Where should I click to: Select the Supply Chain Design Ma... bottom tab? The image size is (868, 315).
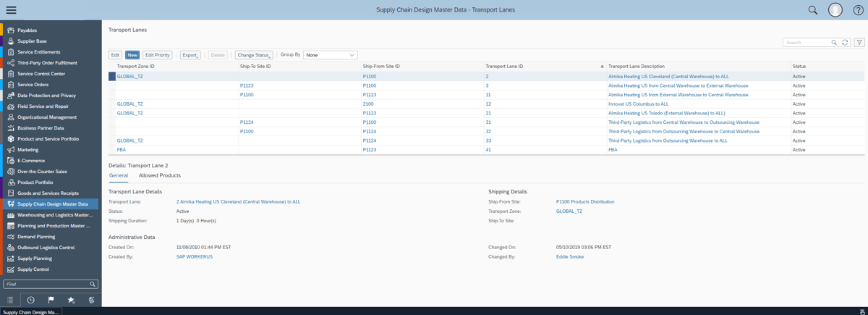click(x=31, y=312)
